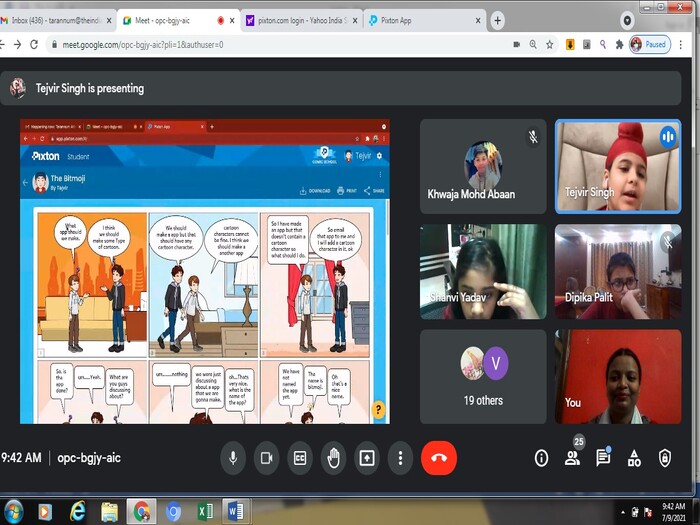Click Share in the shared Pixton screen
700x525 pixels.
pyautogui.click(x=374, y=191)
